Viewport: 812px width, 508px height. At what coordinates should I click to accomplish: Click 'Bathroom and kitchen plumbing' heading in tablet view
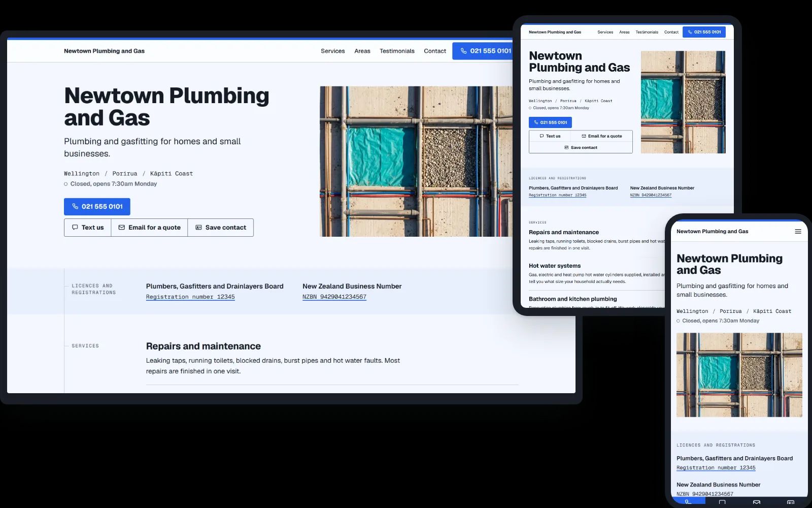pyautogui.click(x=572, y=299)
